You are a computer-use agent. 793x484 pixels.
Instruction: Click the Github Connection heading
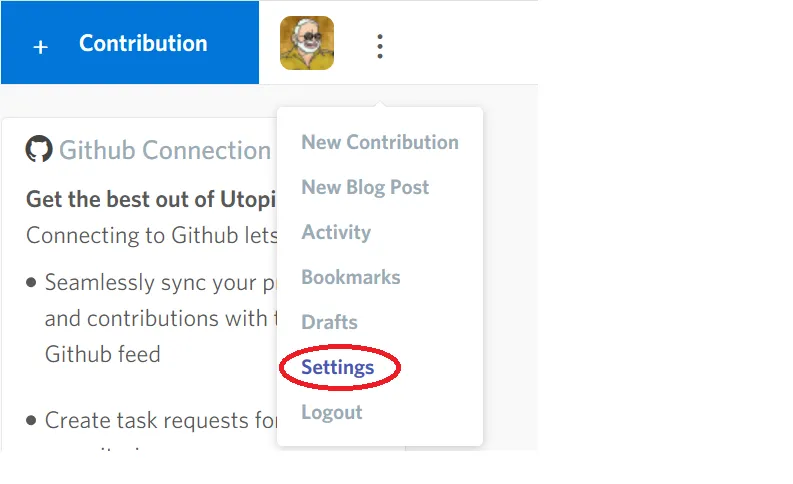[x=165, y=150]
